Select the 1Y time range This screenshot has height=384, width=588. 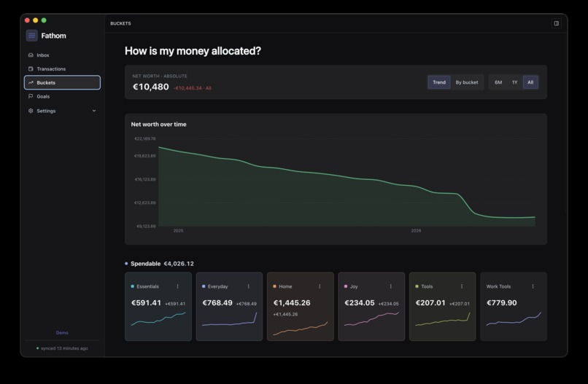click(x=514, y=82)
